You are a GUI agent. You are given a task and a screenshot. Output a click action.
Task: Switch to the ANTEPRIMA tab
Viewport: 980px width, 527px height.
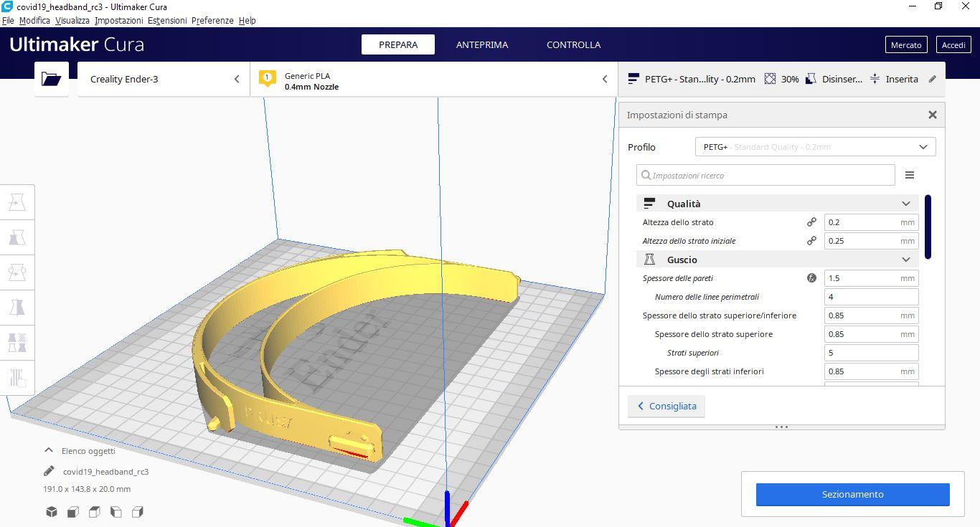pyautogui.click(x=482, y=44)
